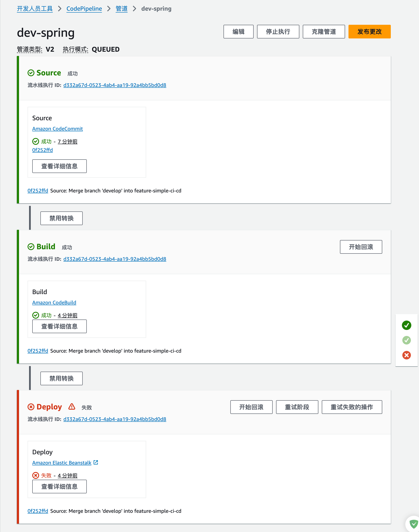Click the Deploy stage warning triangle icon
Image resolution: width=419 pixels, height=532 pixels.
pyautogui.click(x=72, y=407)
